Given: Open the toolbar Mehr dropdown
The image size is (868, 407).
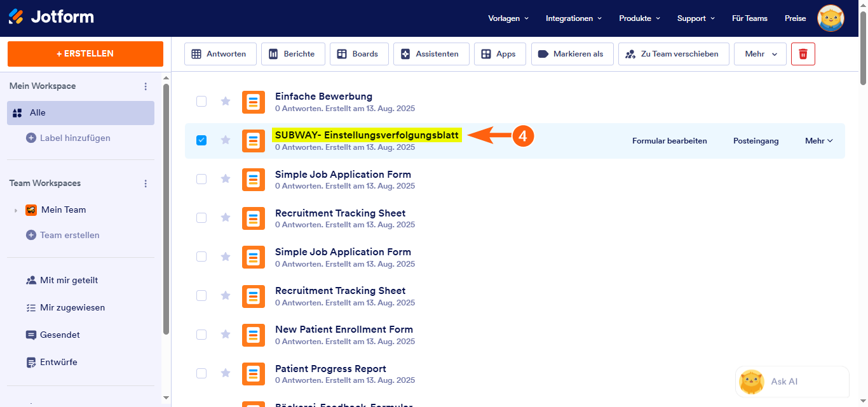Looking at the screenshot, I should (760, 54).
